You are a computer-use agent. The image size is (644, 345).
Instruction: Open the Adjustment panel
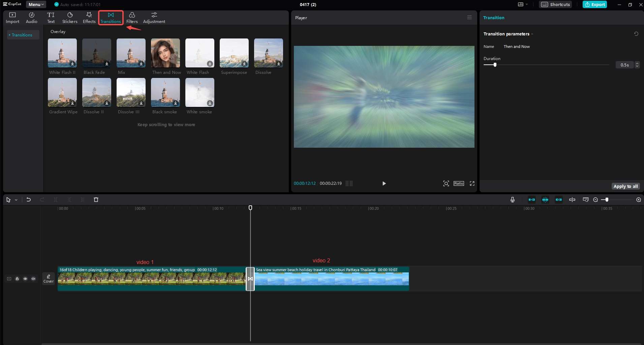click(x=154, y=18)
